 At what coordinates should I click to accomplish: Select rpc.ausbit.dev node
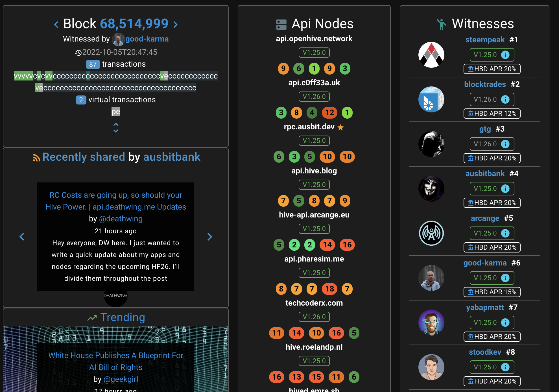309,127
